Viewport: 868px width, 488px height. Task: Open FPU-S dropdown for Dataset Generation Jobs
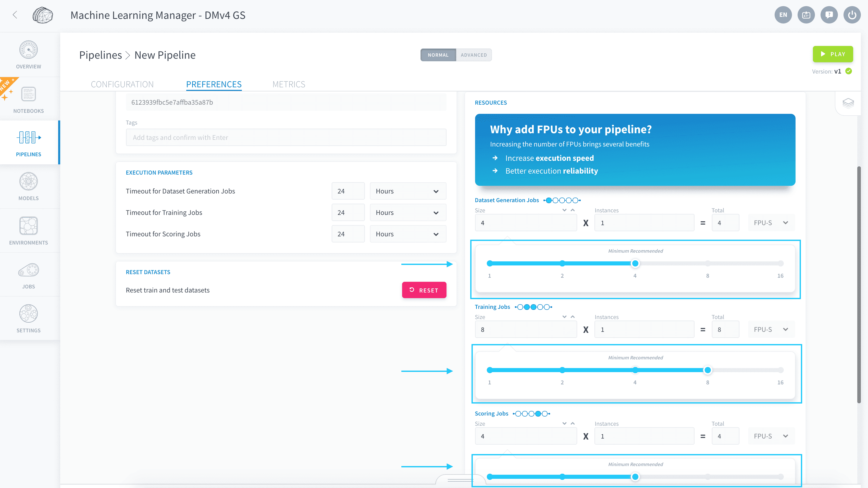click(x=771, y=223)
